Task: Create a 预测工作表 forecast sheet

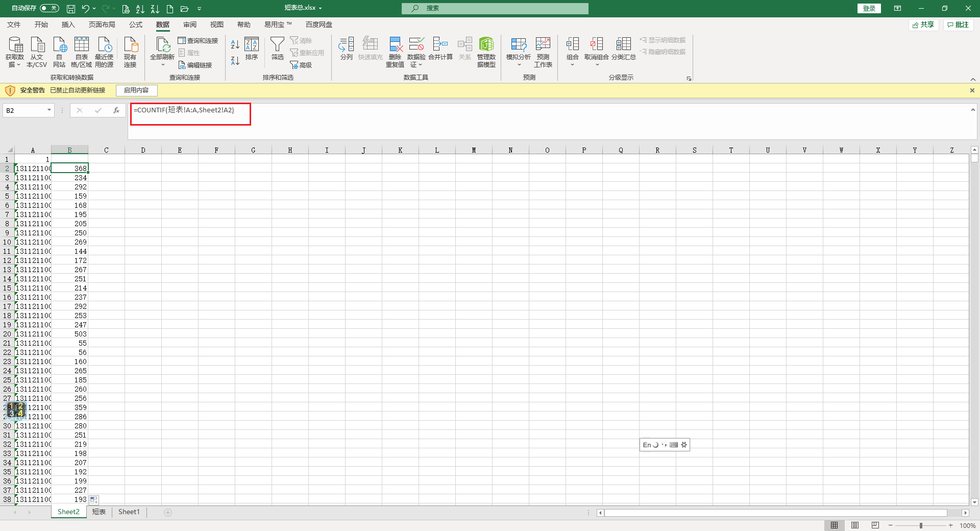Action: [x=543, y=52]
